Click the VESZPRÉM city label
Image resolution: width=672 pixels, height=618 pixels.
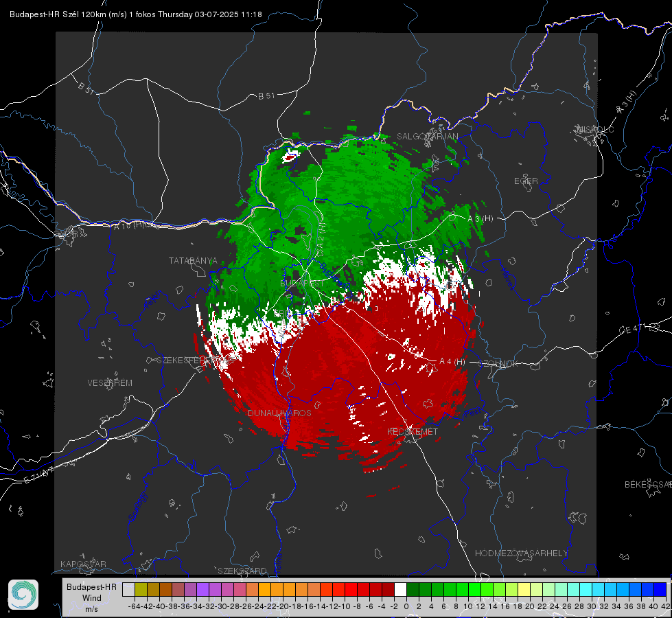110,382
